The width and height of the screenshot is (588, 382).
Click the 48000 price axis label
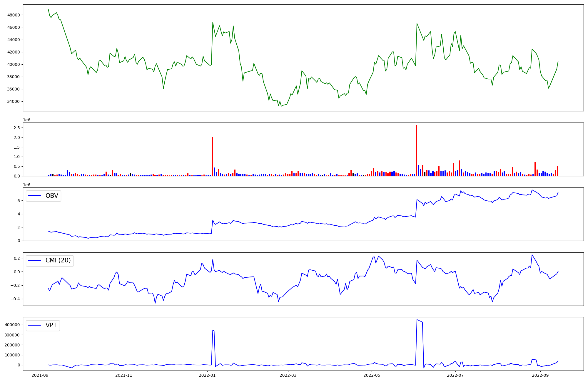[x=14, y=15]
